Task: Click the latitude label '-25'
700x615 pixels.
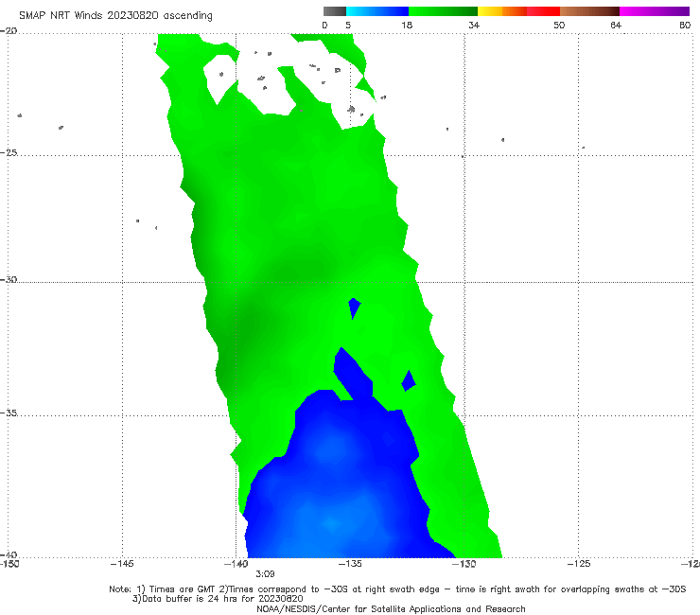Action: click(x=9, y=152)
